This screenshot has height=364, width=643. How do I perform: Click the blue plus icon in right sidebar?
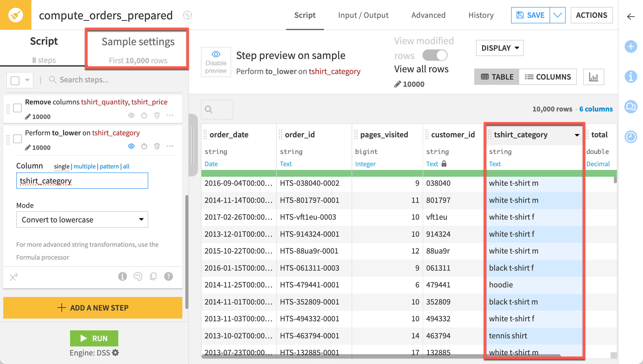631,46
